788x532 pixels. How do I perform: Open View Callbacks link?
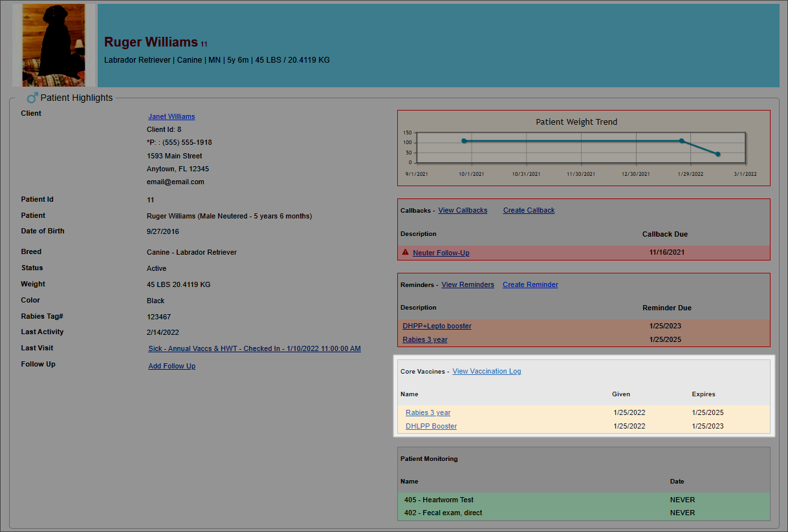pyautogui.click(x=463, y=210)
